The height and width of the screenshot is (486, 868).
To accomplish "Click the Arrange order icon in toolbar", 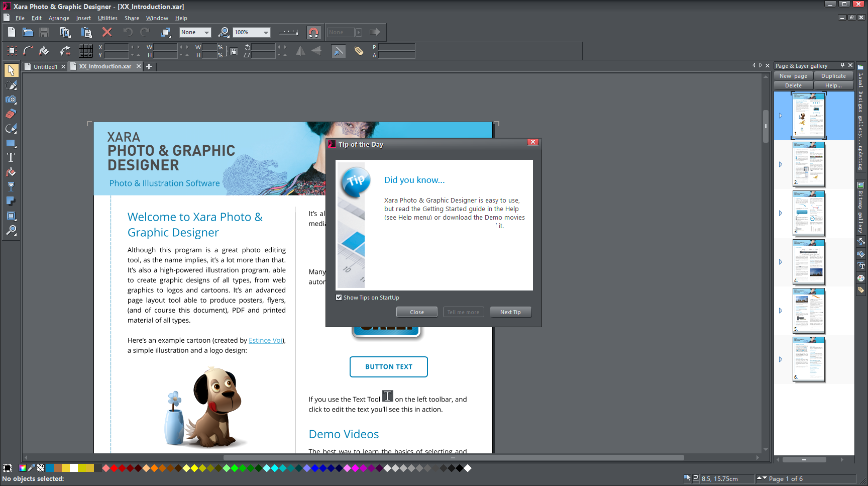I will tap(166, 32).
